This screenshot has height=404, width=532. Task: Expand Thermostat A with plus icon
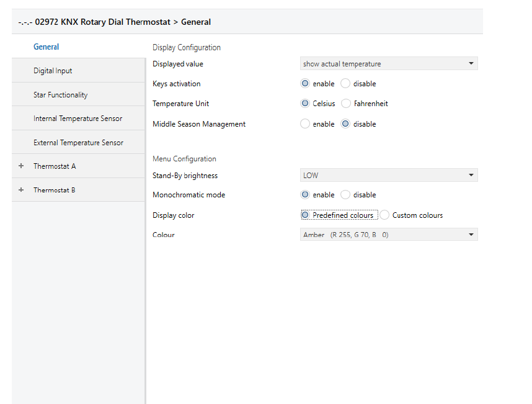[21, 166]
